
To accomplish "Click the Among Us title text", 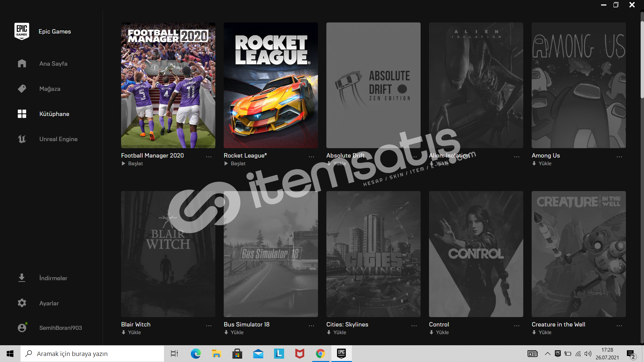I will tap(546, 156).
